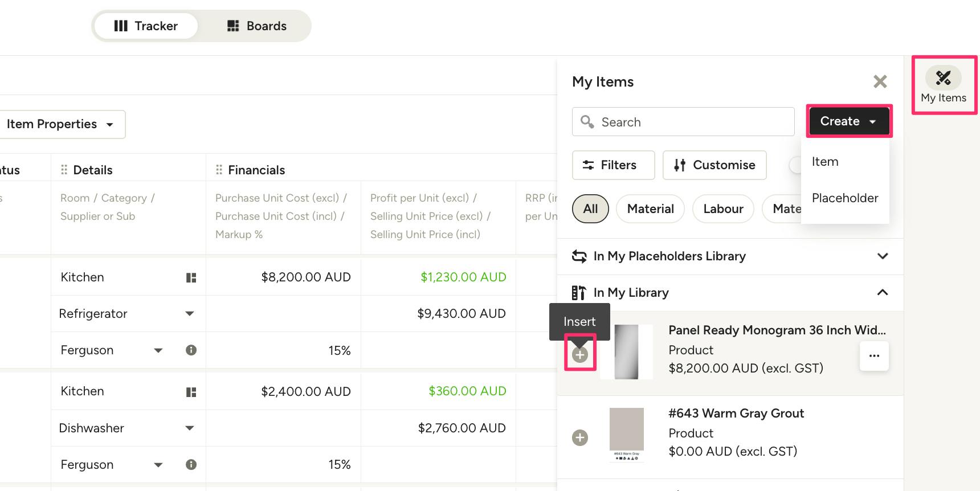This screenshot has height=491, width=980.
Task: Click the board icon in the second Kitchen row
Action: click(x=191, y=392)
